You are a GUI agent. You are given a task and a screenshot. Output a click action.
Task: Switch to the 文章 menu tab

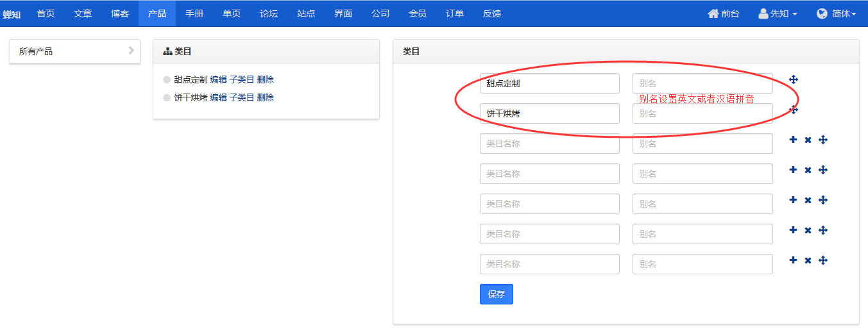[83, 13]
